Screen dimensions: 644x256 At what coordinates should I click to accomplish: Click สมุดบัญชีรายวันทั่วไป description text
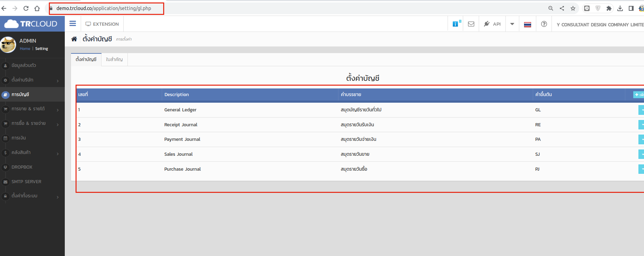(x=361, y=110)
